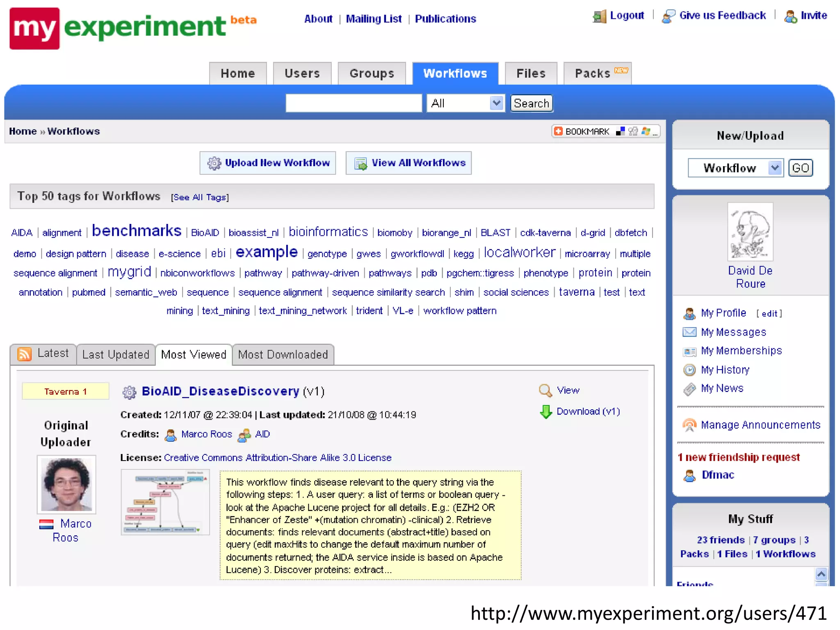The width and height of the screenshot is (840, 630).
Task: Click the View All Workflows button
Action: point(409,163)
